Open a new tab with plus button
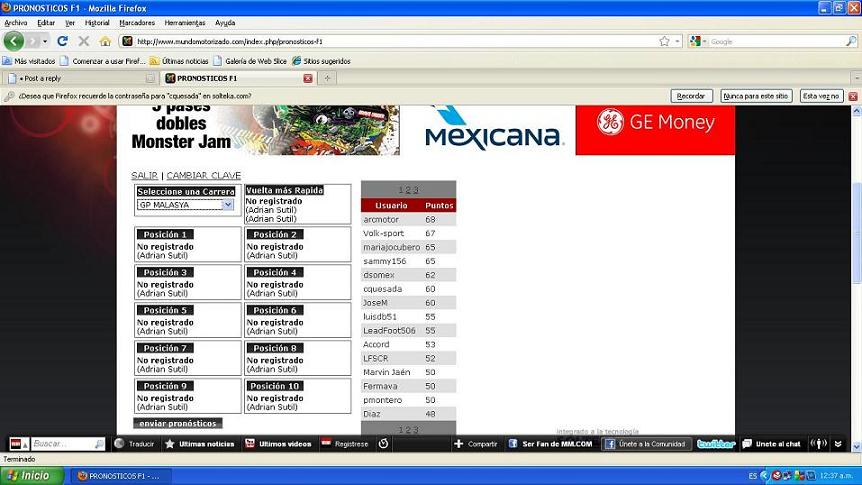 [x=327, y=78]
